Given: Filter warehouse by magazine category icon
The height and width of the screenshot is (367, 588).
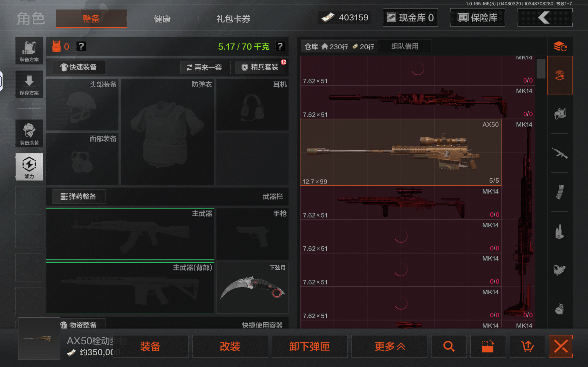Looking at the screenshot, I should point(560,192).
